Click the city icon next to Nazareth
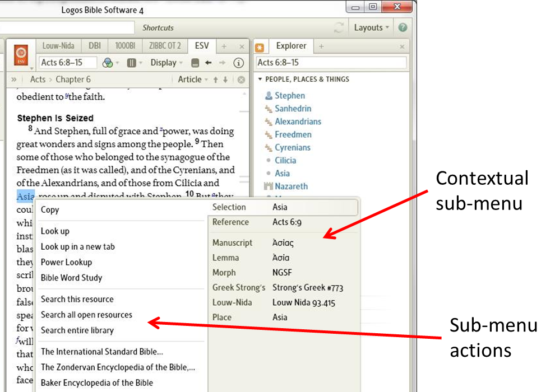555x392 pixels. pyautogui.click(x=269, y=186)
